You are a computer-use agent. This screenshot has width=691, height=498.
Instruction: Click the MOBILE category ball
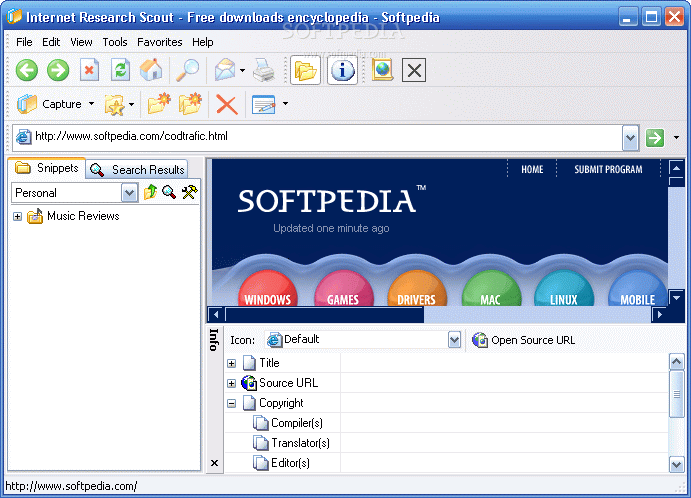pos(637,290)
